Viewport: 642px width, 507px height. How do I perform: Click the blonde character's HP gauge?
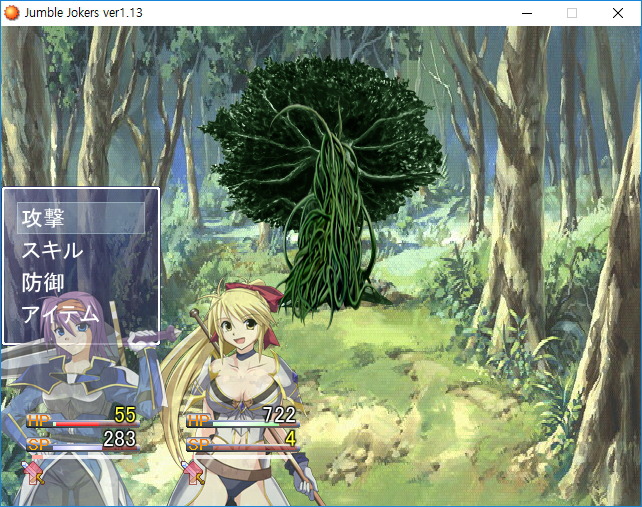(243, 423)
